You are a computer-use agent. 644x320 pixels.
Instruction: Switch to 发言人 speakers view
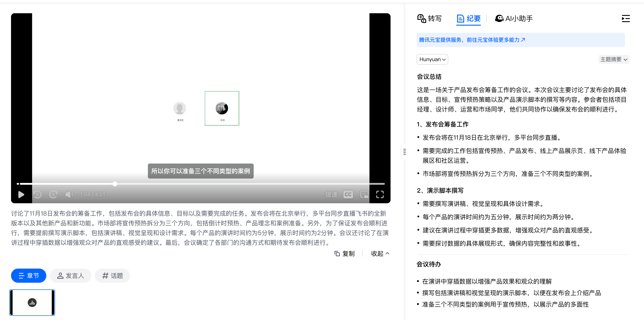(71, 275)
